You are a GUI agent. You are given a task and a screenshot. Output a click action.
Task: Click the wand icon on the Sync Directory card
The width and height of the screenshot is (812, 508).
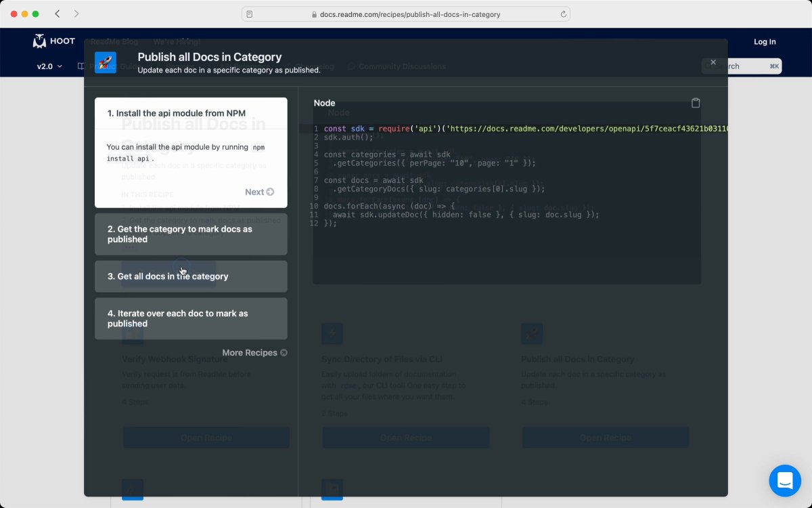[332, 333]
